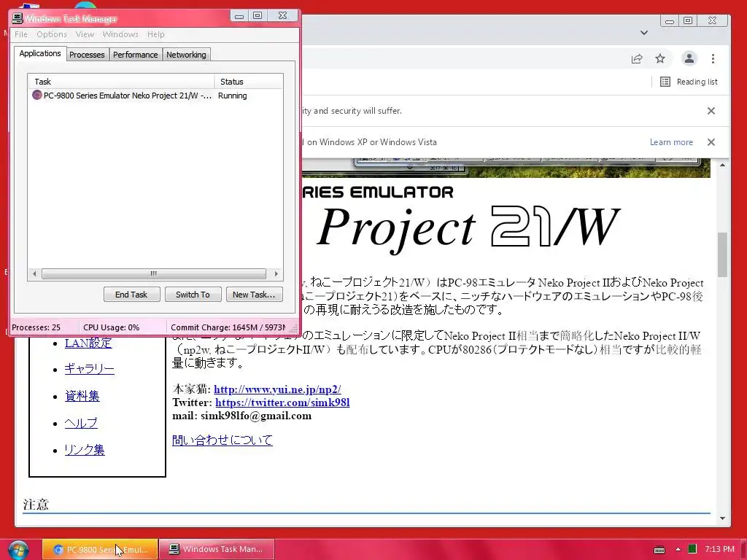Open Chrome's three-dot menu
The image size is (747, 560).
click(x=713, y=58)
